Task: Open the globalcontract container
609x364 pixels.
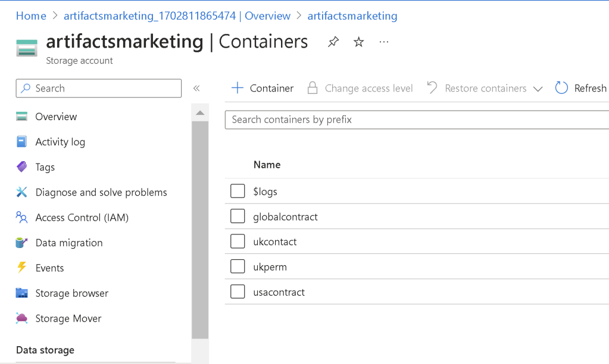Action: pyautogui.click(x=286, y=216)
